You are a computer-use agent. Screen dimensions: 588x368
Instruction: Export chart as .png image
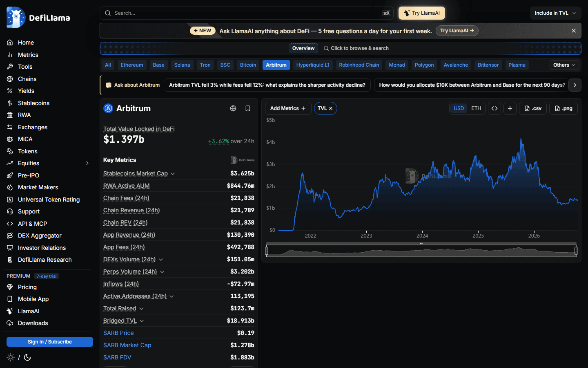tap(563, 108)
